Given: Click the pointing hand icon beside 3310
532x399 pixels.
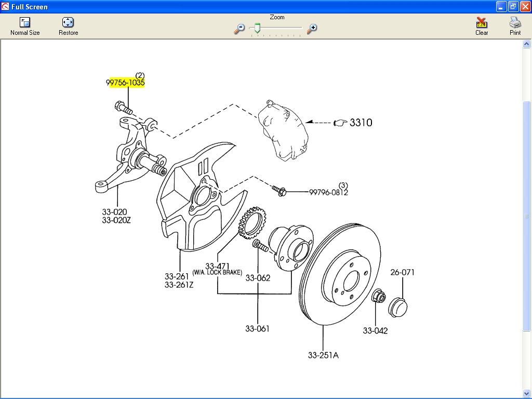Looking at the screenshot, I should tap(340, 123).
